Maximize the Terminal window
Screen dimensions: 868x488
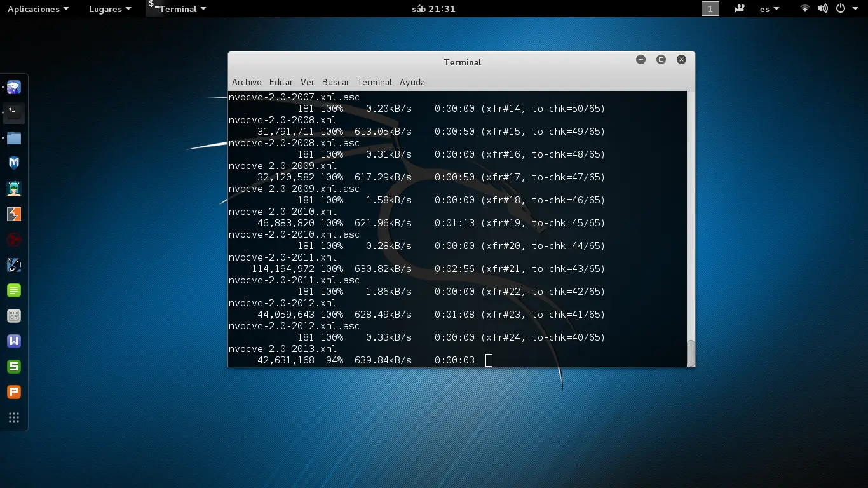tap(661, 59)
